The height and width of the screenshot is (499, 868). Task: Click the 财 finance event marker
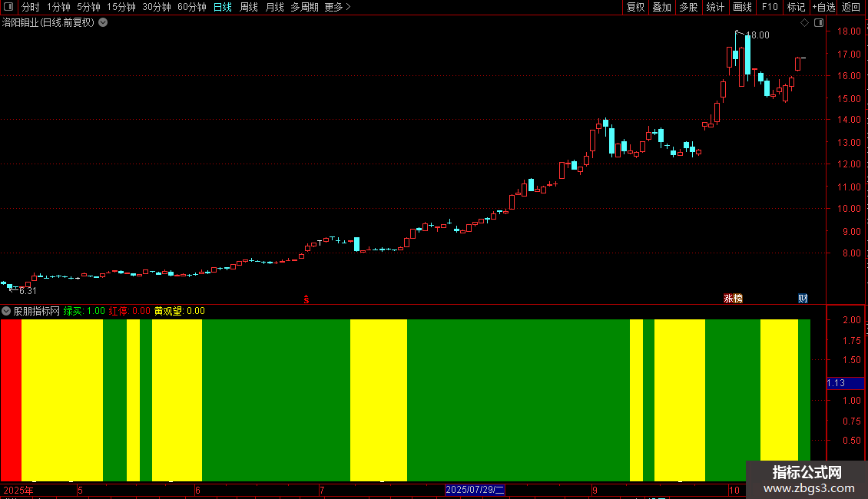(803, 299)
